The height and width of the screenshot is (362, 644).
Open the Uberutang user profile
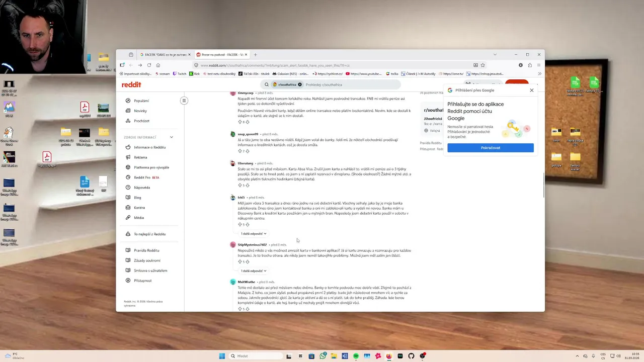click(x=246, y=163)
